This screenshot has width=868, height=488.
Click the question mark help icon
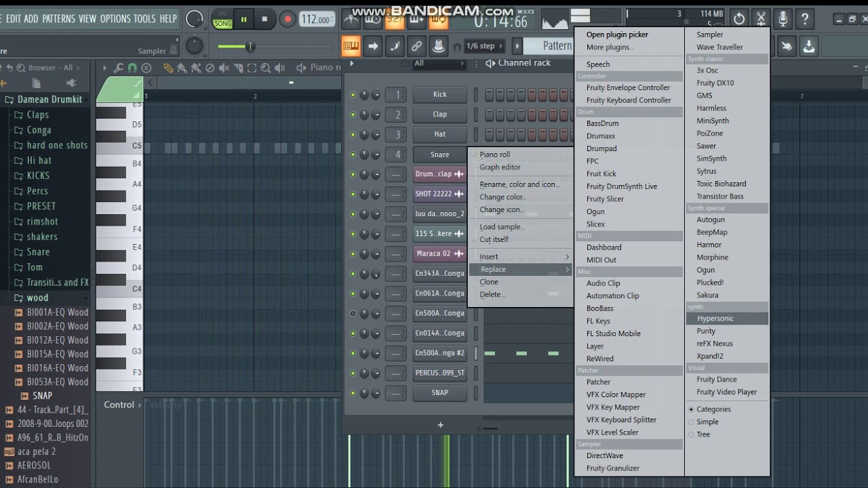click(x=805, y=19)
